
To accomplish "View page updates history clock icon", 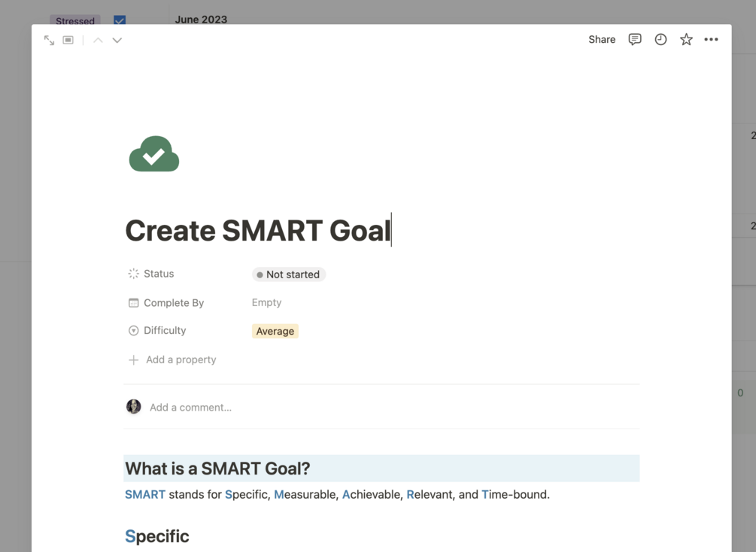I will coord(660,39).
